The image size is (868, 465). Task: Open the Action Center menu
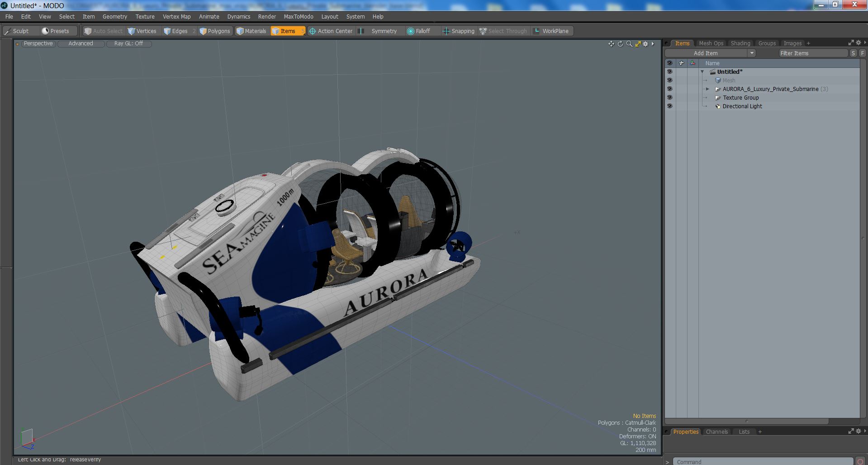point(331,31)
